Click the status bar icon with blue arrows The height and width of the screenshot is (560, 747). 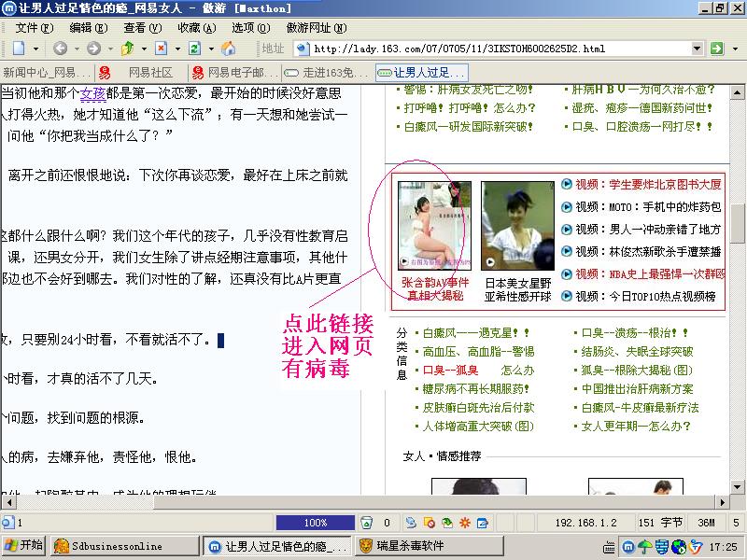point(411,523)
